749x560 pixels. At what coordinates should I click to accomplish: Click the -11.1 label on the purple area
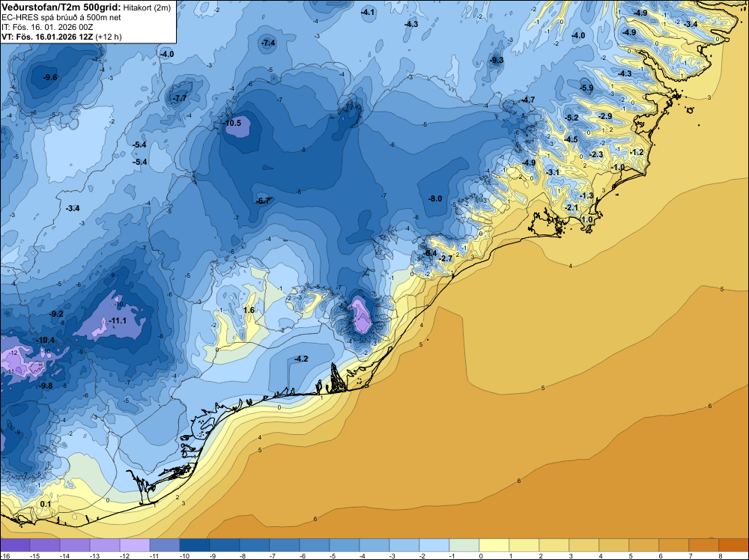coord(117,321)
